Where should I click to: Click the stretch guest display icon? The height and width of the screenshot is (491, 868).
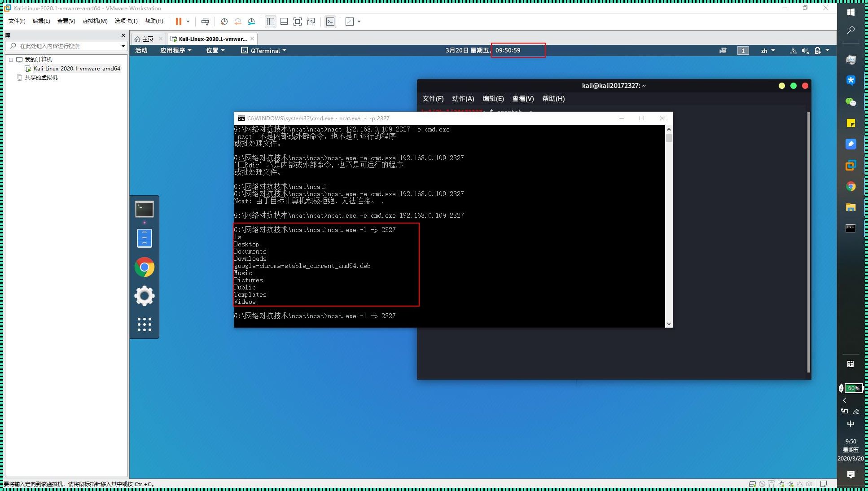(x=350, y=21)
